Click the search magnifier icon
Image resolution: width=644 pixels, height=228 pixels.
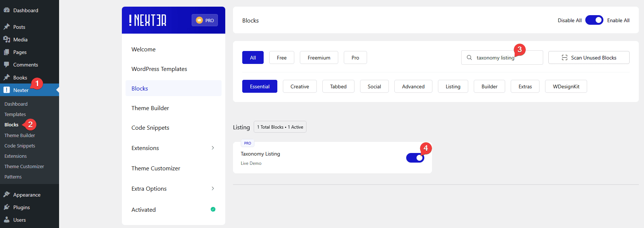pyautogui.click(x=469, y=58)
